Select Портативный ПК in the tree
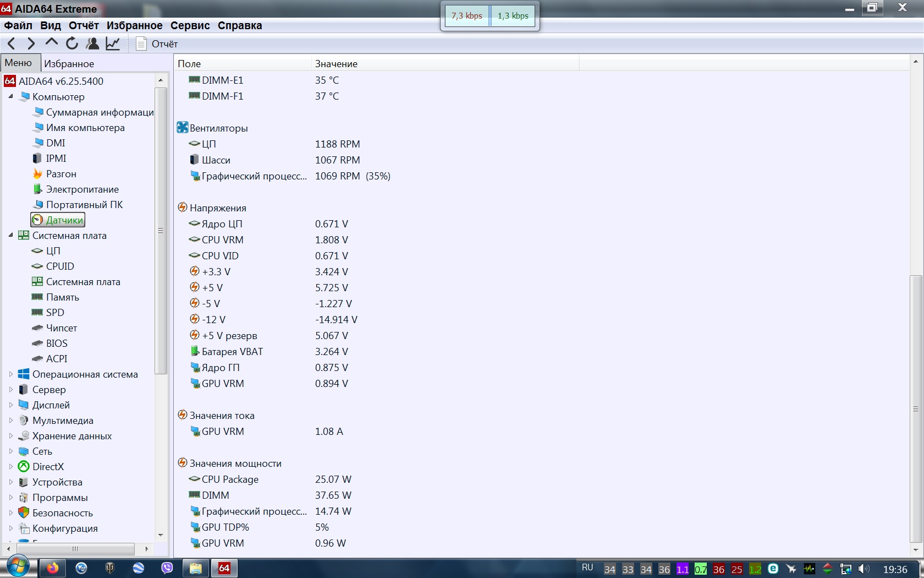Image resolution: width=924 pixels, height=578 pixels. click(x=78, y=204)
